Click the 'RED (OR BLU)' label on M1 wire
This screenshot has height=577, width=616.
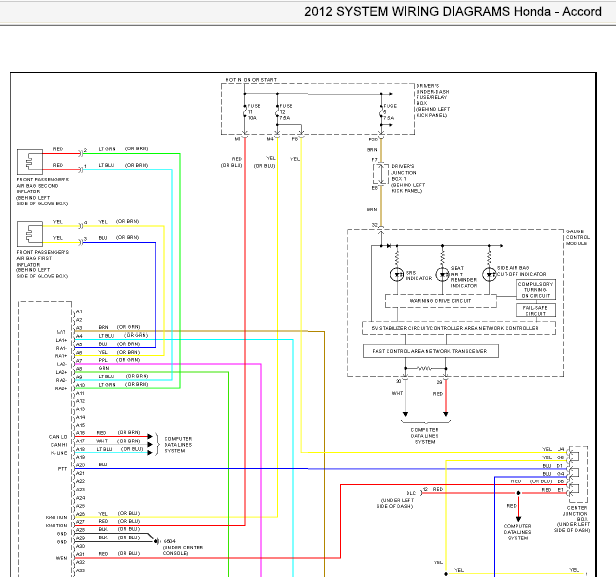coord(232,162)
